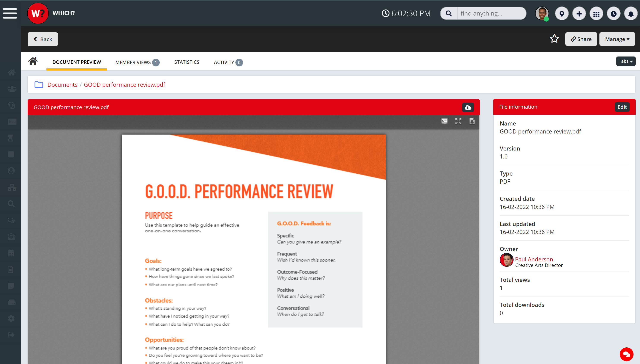This screenshot has width=640, height=364.
Task: Open user profile avatar menu
Action: (542, 14)
